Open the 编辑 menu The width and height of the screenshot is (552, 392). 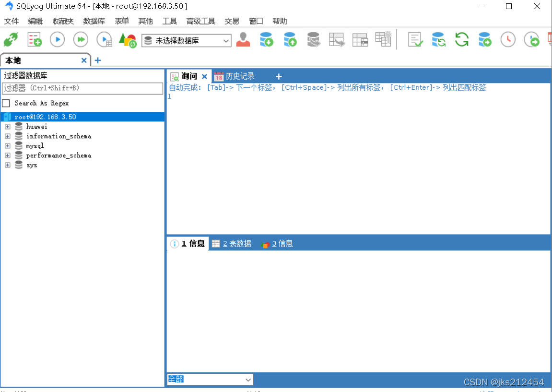[x=35, y=21]
